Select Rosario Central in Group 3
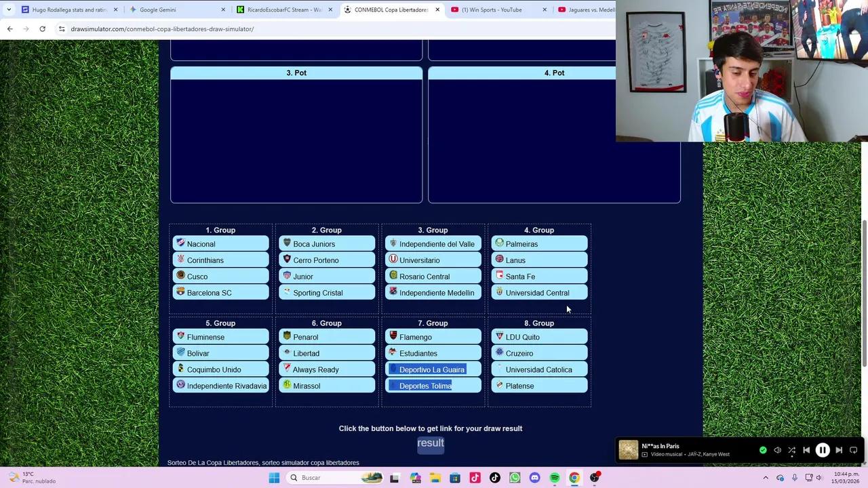The image size is (868, 488). pyautogui.click(x=433, y=277)
